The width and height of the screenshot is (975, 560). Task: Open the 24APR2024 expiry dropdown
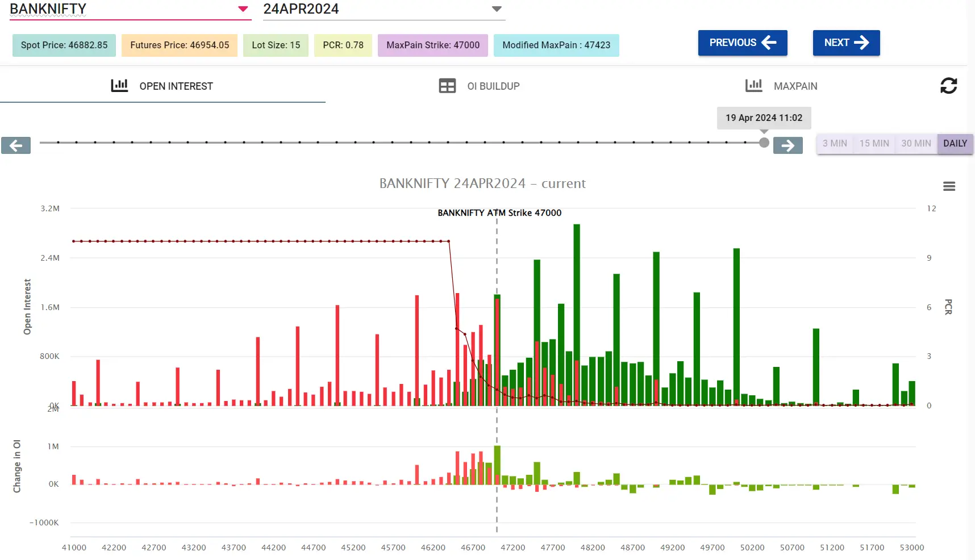384,10
